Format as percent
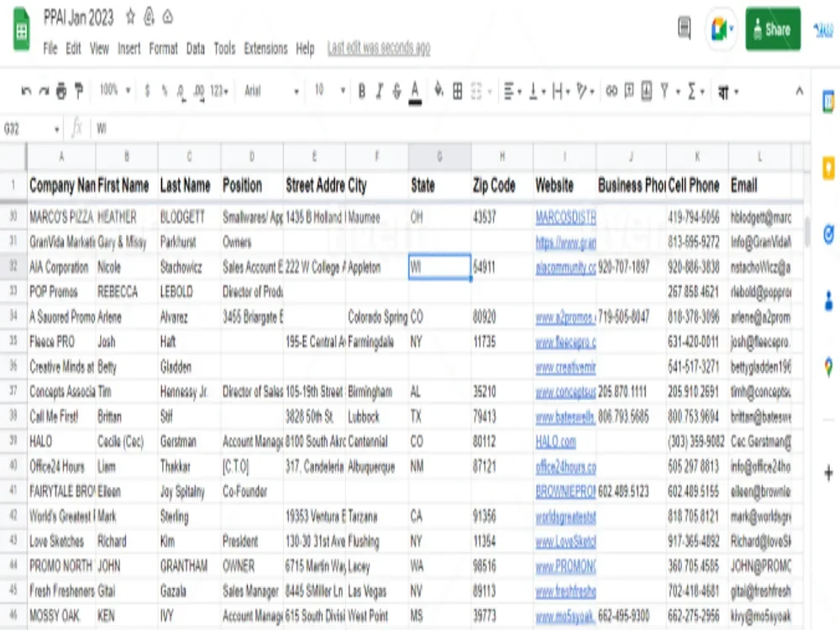The image size is (840, 630). coord(165,92)
